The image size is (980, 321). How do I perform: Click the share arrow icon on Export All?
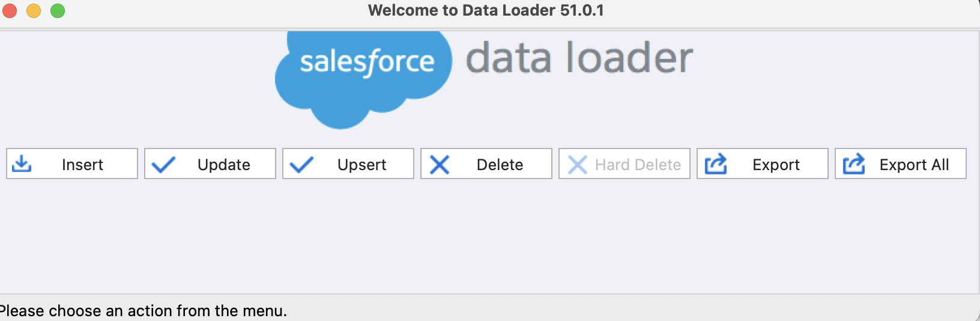pos(854,164)
